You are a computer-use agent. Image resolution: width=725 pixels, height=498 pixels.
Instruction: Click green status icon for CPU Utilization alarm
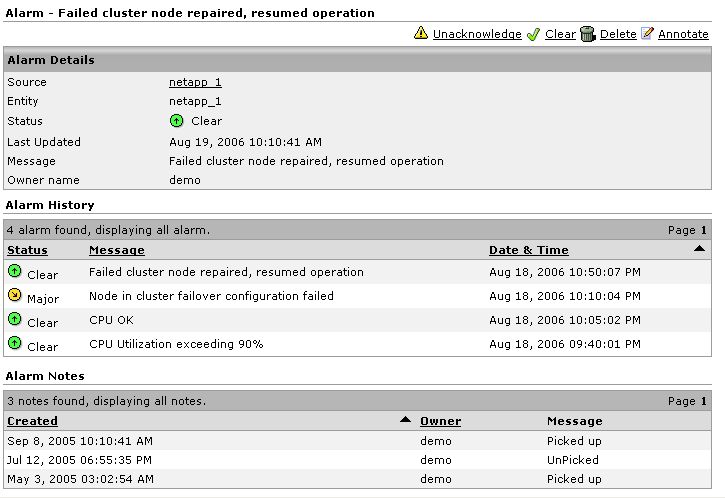(14, 343)
